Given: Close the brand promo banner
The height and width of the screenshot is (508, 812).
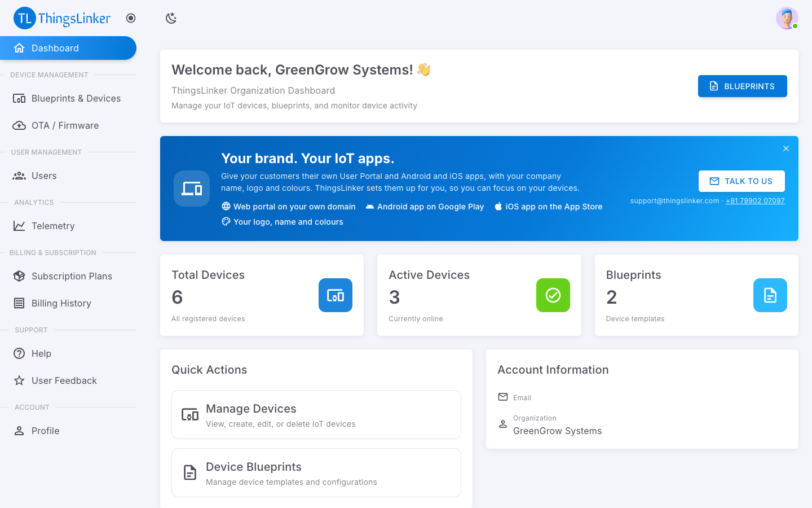Looking at the screenshot, I should [786, 148].
